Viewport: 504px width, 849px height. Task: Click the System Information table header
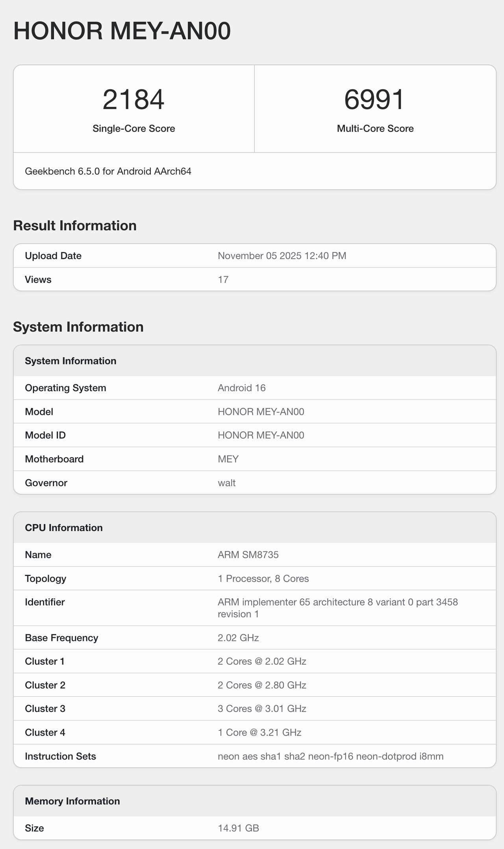click(x=70, y=361)
